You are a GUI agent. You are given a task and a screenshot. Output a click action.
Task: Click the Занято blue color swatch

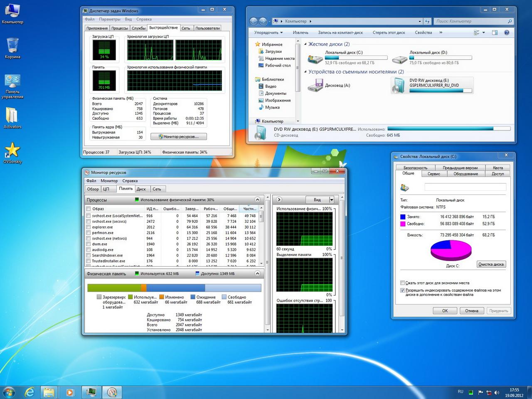pyautogui.click(x=403, y=217)
